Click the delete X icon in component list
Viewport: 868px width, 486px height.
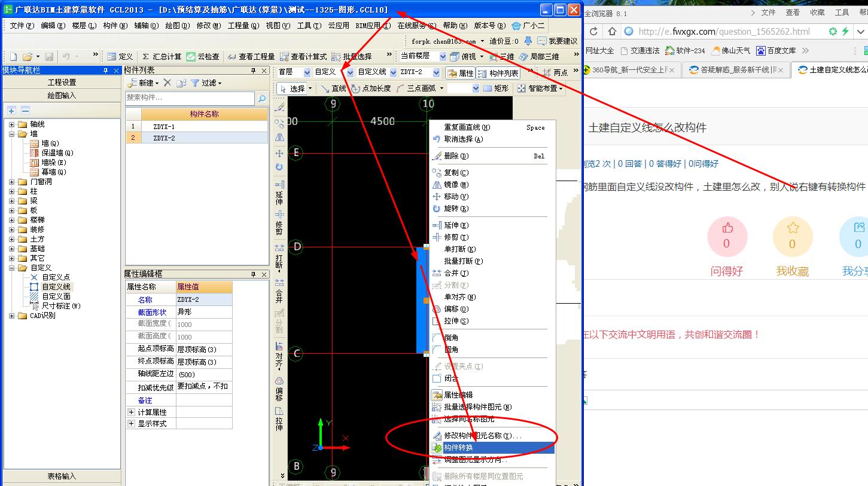point(167,83)
